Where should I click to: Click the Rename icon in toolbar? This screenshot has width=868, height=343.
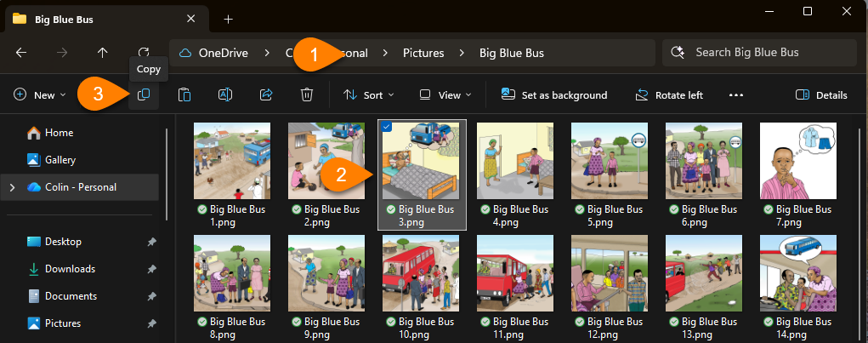225,95
